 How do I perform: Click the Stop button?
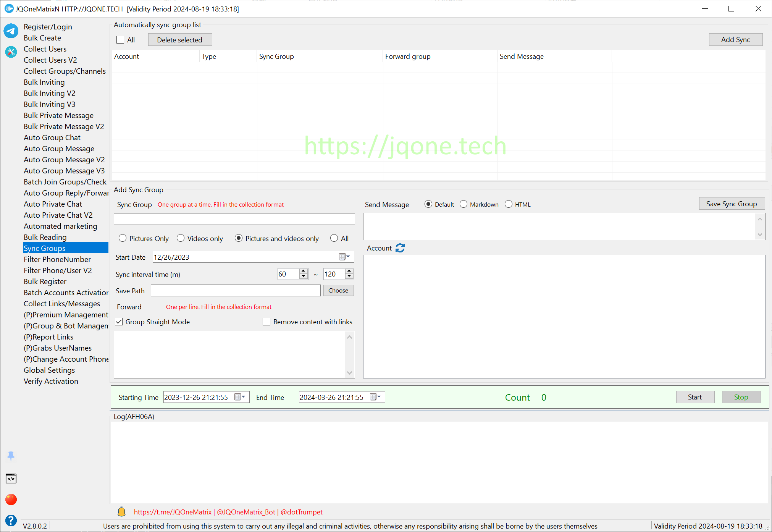pos(741,397)
